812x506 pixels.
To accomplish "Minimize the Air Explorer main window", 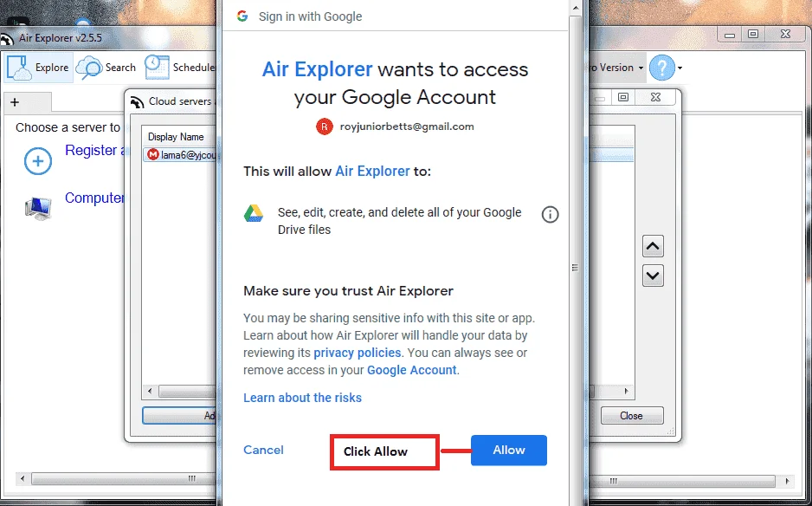I will [730, 35].
